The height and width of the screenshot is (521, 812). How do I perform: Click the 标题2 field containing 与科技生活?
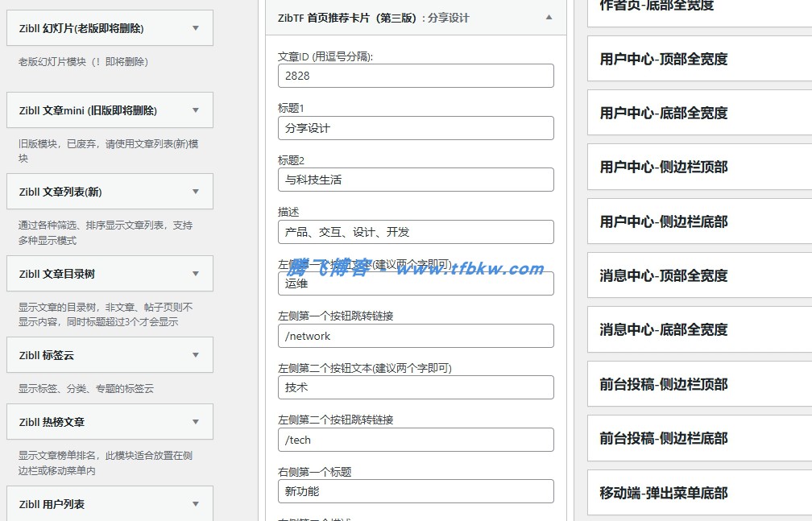[x=416, y=180]
